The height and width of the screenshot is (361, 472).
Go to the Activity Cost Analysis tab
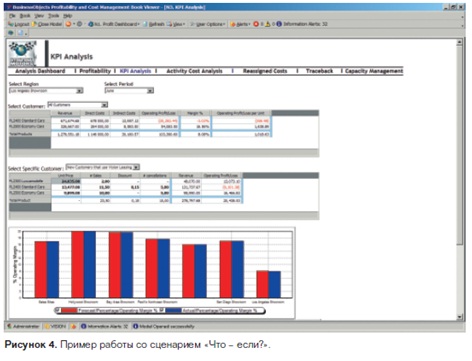coord(194,71)
